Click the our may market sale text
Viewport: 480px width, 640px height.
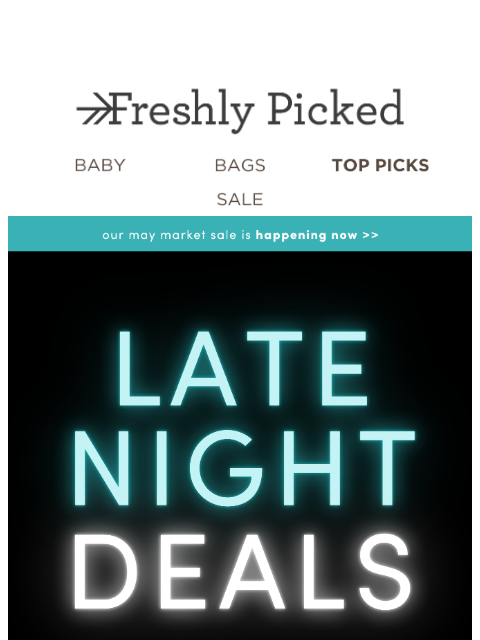[169, 235]
